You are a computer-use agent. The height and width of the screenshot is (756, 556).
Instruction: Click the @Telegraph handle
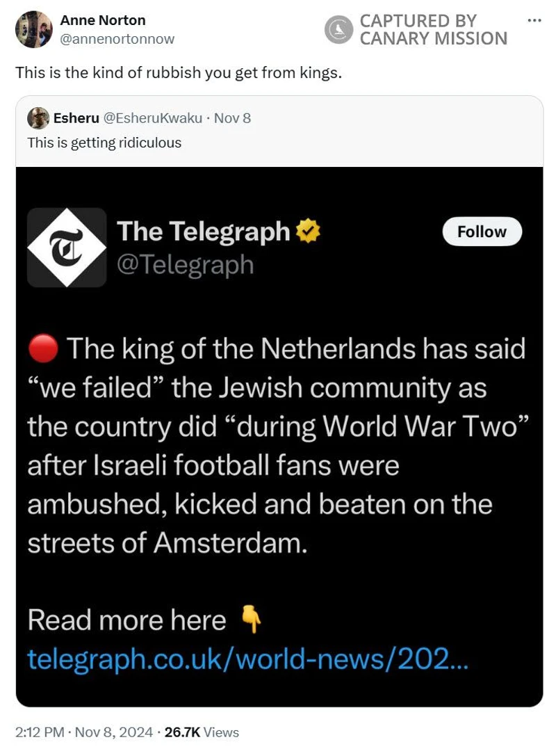coord(185,265)
